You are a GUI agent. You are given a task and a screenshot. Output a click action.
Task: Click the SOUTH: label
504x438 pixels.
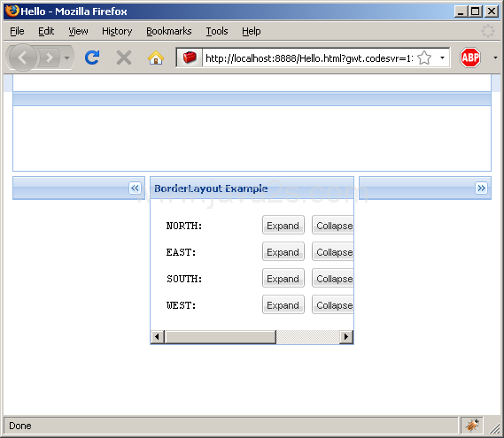point(184,279)
